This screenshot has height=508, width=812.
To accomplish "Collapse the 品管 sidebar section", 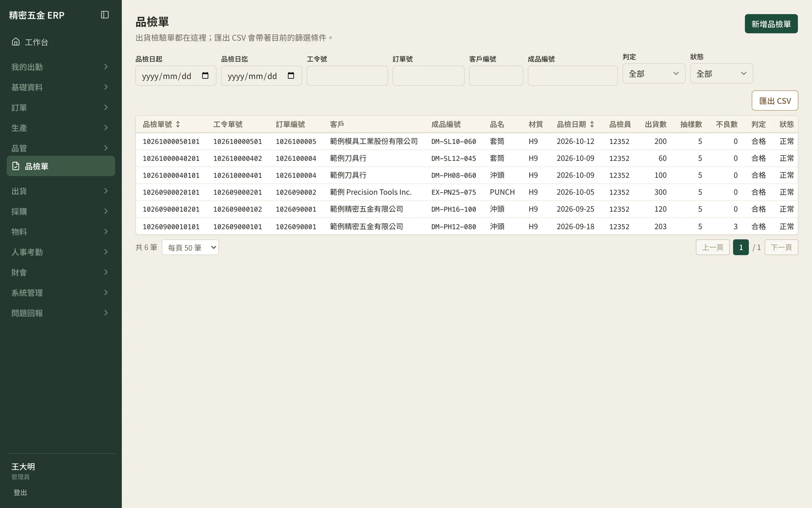I will 61,148.
